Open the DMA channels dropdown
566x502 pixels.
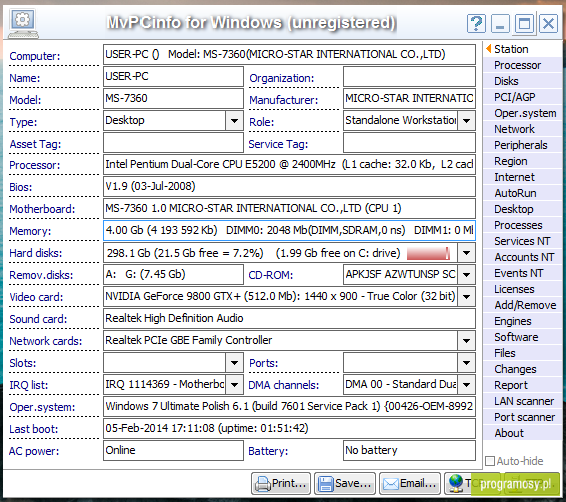point(466,385)
